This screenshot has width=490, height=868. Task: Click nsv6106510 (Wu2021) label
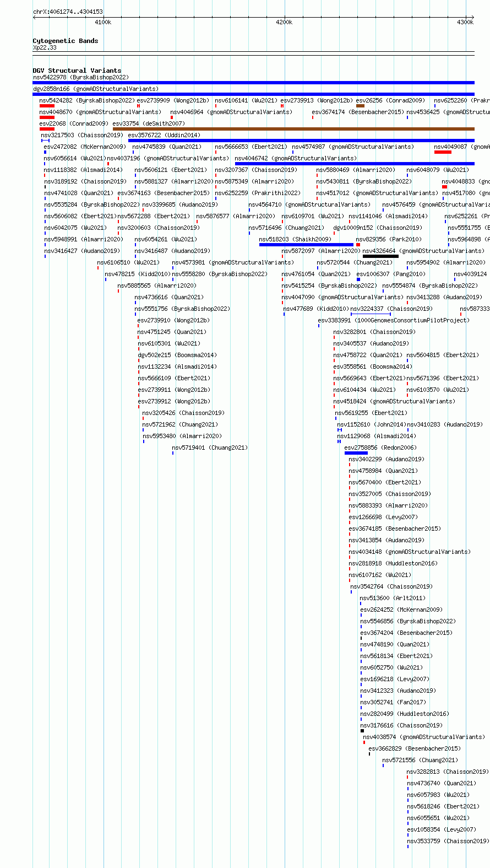coord(128,263)
